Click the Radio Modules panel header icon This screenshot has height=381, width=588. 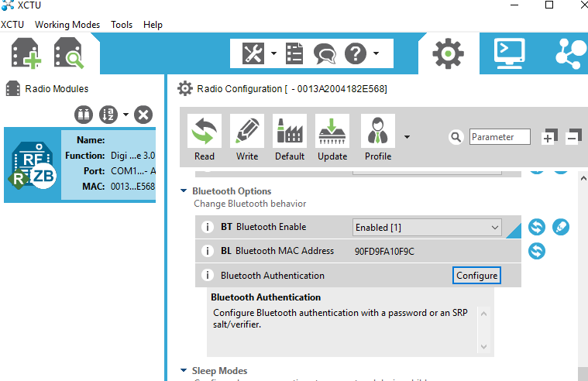tap(13, 89)
